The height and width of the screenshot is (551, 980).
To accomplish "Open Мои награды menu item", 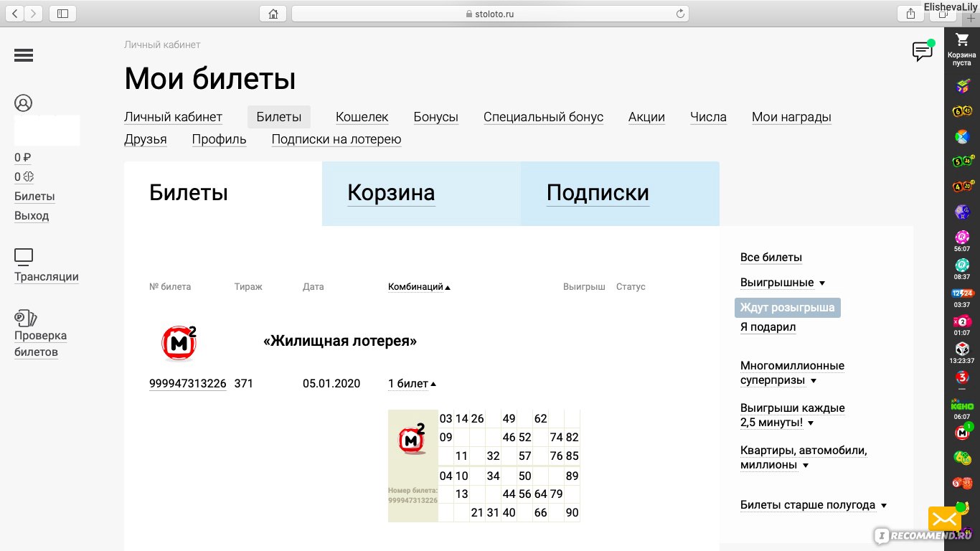I will point(791,117).
